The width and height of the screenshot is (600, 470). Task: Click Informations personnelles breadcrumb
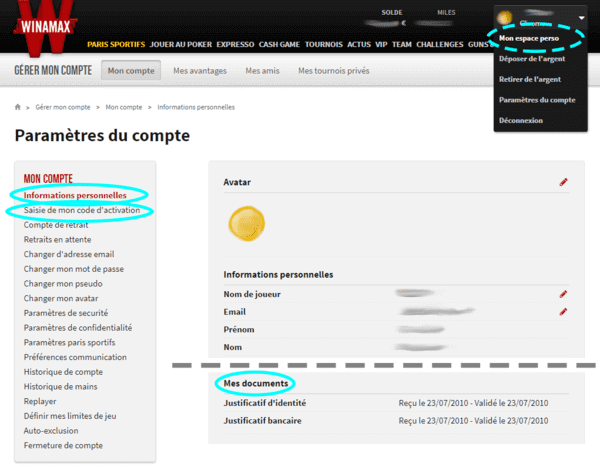tap(196, 107)
